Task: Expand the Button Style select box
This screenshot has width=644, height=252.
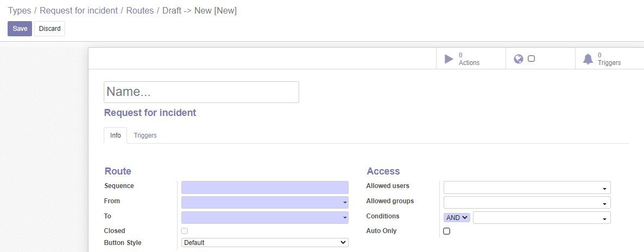Action: coord(265,243)
